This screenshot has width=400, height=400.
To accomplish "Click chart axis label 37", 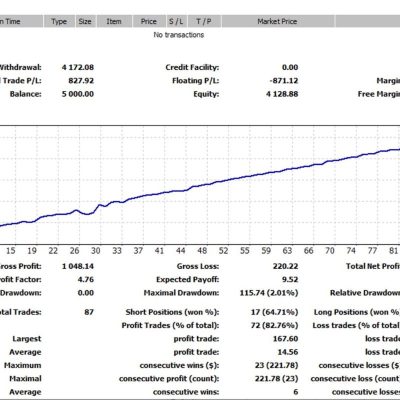I will point(138,251).
